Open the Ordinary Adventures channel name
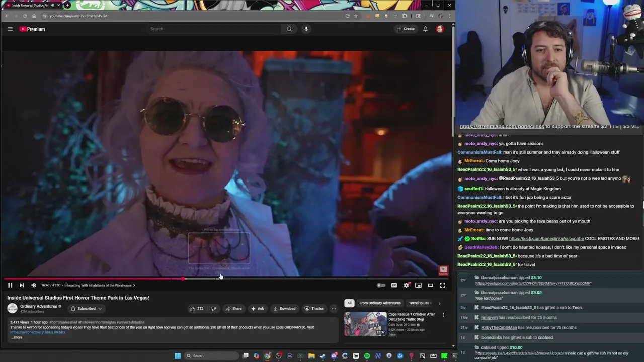 pos(39,306)
